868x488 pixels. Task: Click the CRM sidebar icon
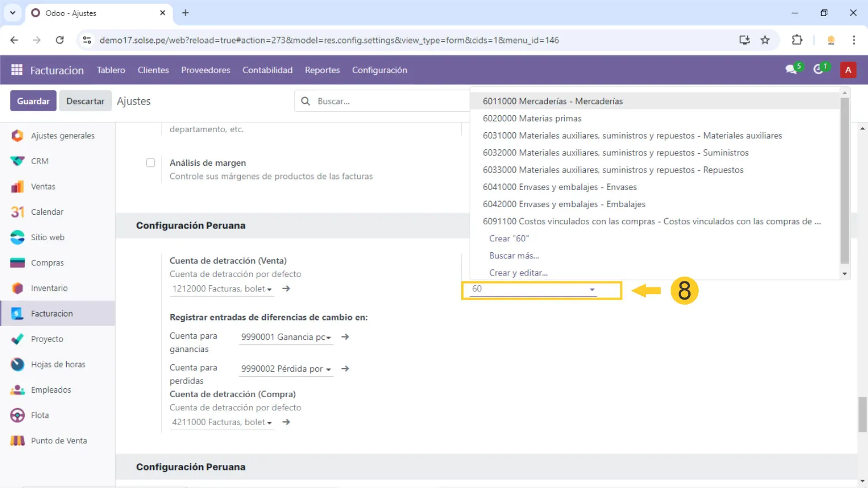point(18,161)
